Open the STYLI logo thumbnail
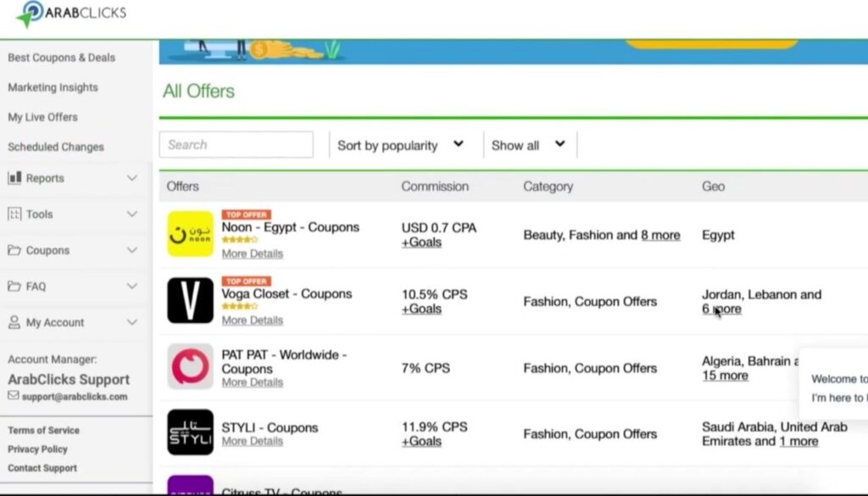 191,432
